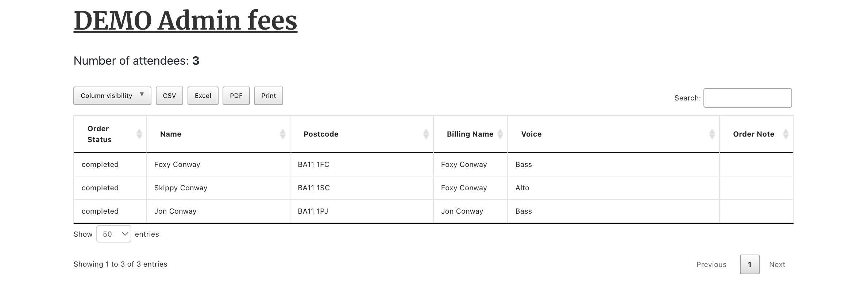868x290 pixels.
Task: Click the Postcode column sort arrows
Action: tap(426, 134)
